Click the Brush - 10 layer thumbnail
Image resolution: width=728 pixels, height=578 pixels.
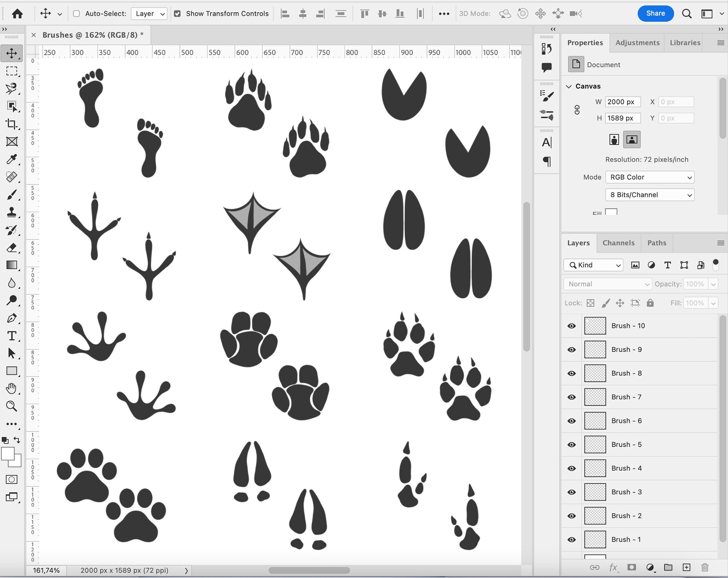tap(595, 326)
